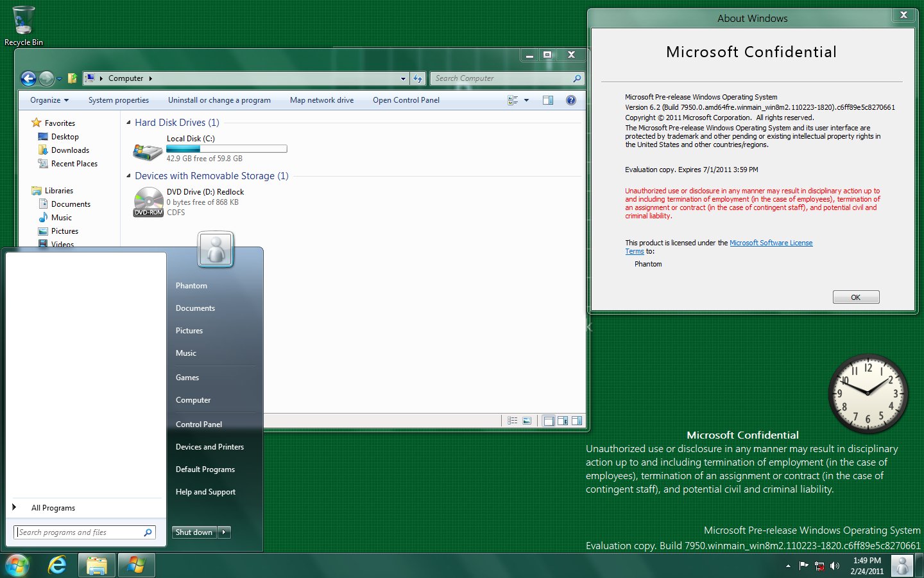Click the user account picture in Start menu
Viewport: 924px width, 578px height.
[215, 249]
